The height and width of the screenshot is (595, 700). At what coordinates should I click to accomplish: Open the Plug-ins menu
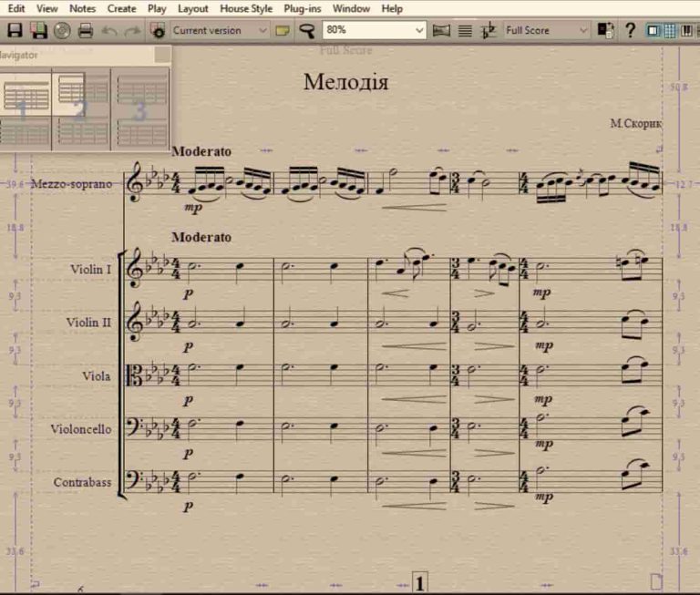tap(303, 8)
